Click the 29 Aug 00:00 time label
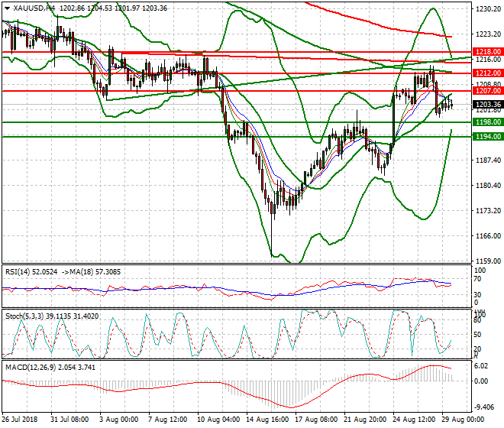The height and width of the screenshot is (428, 504). click(464, 420)
